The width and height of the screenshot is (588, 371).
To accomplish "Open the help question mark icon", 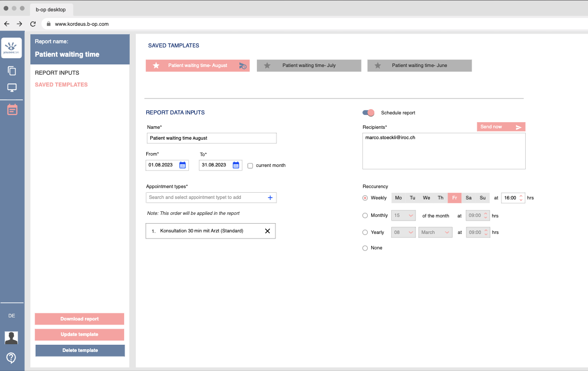I will (x=11, y=358).
